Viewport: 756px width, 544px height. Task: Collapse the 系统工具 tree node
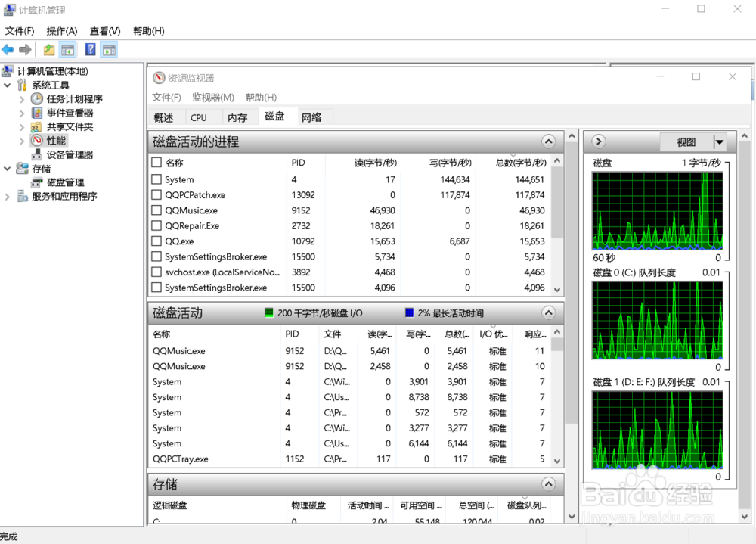point(8,85)
